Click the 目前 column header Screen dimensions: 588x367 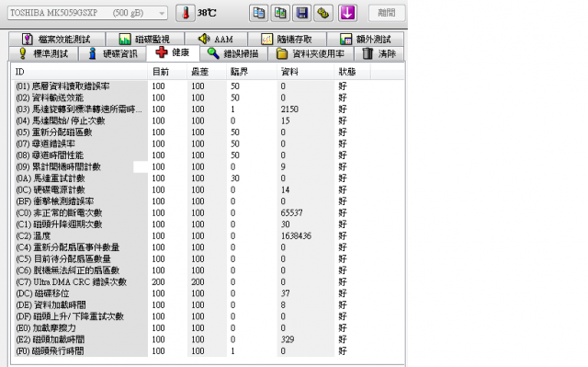(x=167, y=72)
